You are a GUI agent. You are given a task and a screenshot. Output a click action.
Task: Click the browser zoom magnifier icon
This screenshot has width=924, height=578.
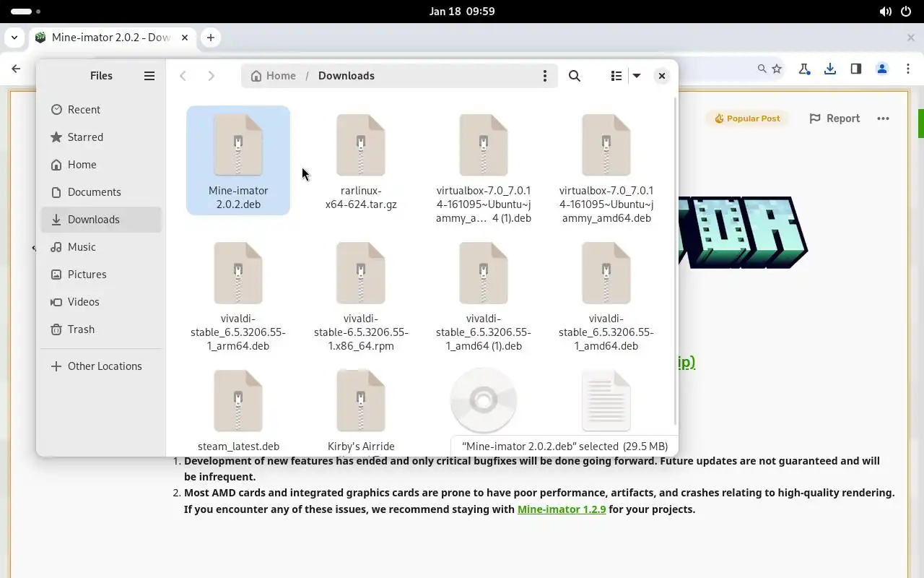coord(762,69)
